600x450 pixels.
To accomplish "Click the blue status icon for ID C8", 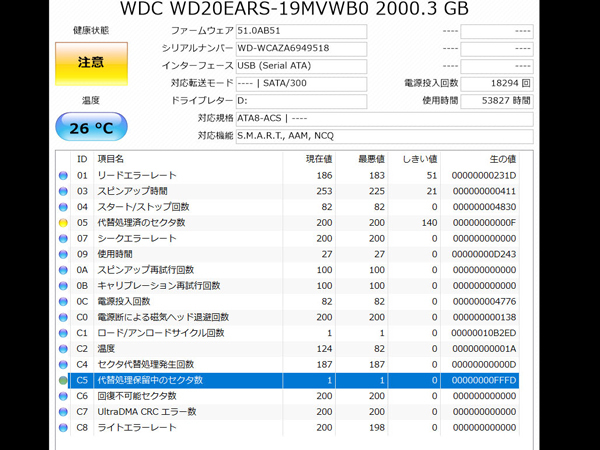I will (x=63, y=428).
